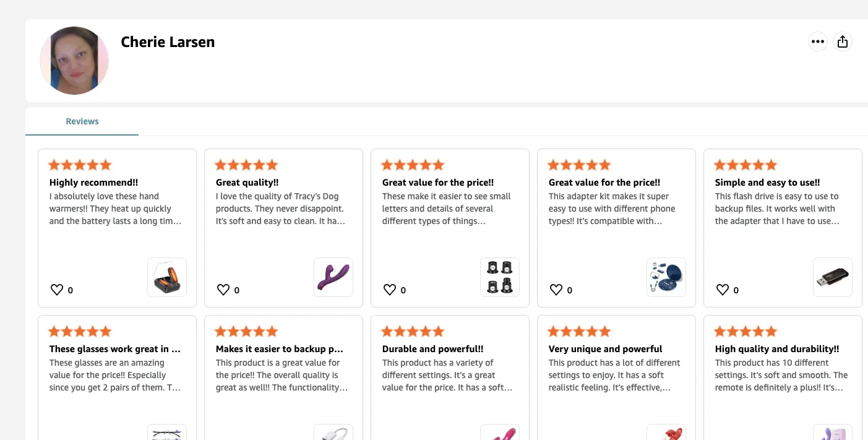The width and height of the screenshot is (868, 440).
Task: Like the magnifier loupes review
Action: click(x=390, y=290)
